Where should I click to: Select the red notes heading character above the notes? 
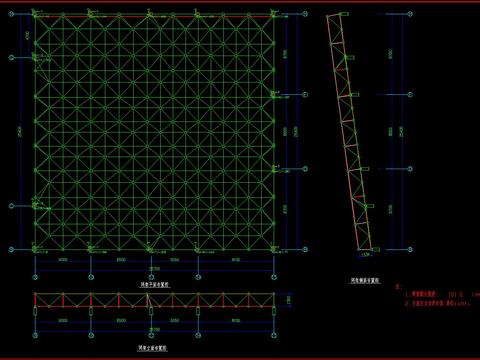(x=398, y=287)
